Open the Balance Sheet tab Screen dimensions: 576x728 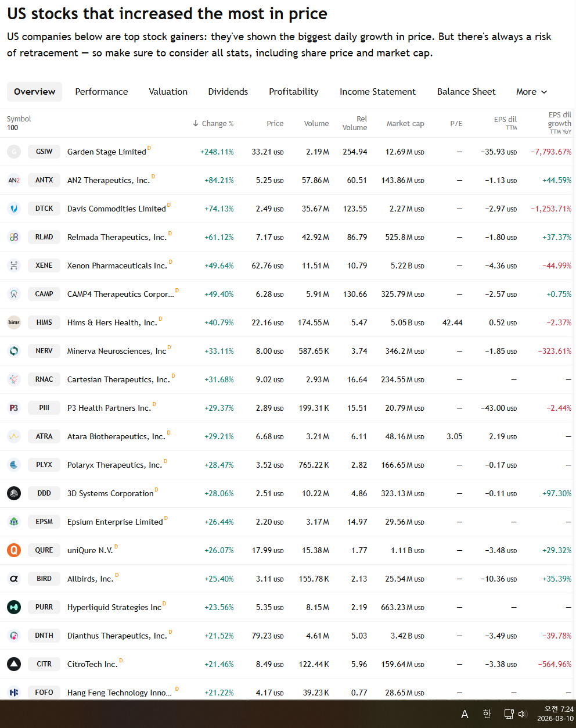coord(466,92)
